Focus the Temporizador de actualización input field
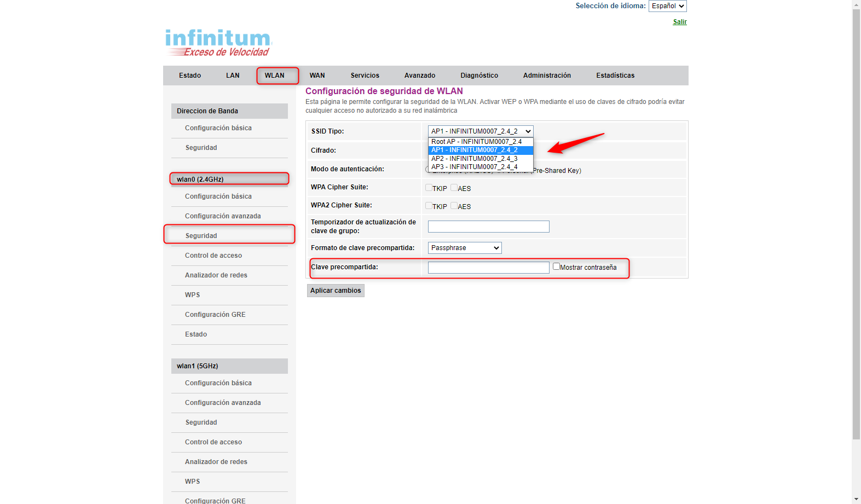 tap(488, 227)
